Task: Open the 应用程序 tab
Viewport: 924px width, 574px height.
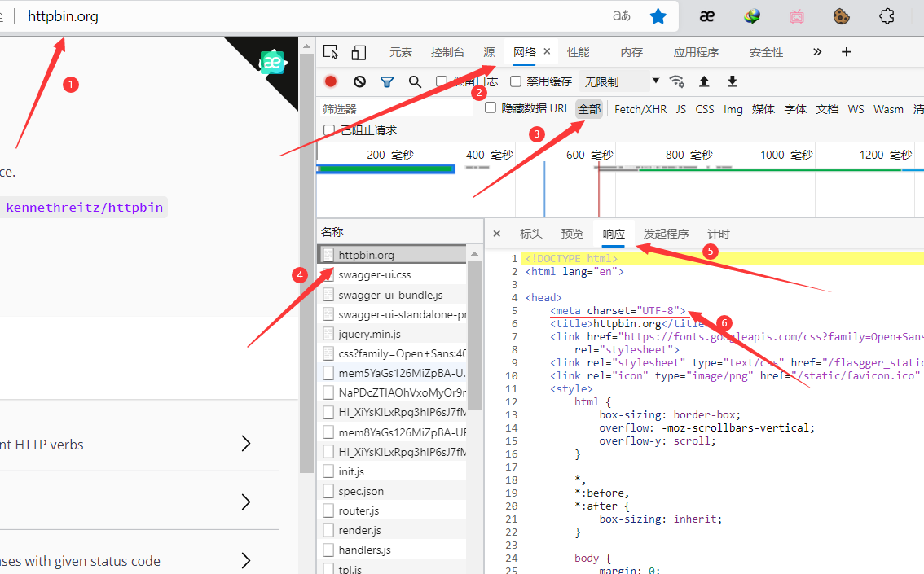Action: pyautogui.click(x=696, y=52)
